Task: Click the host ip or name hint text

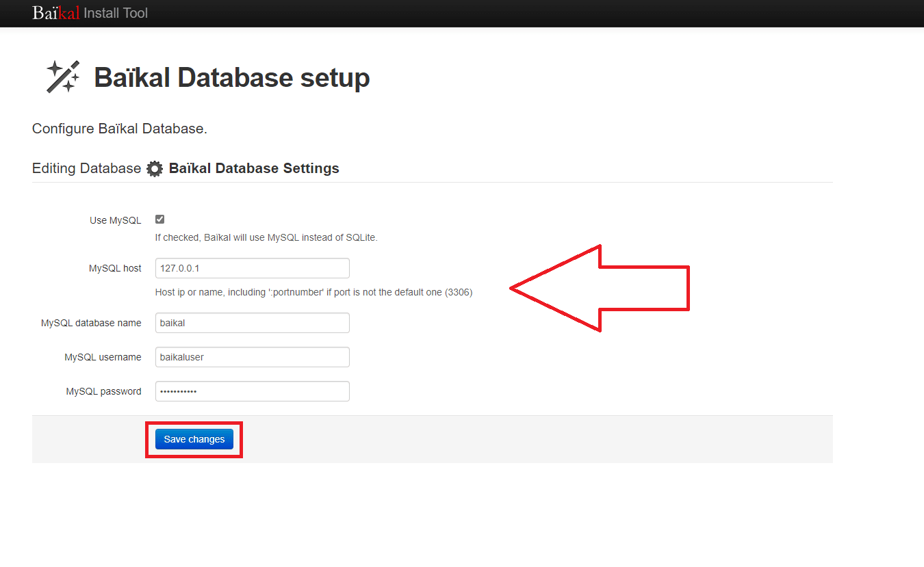Action: [x=313, y=292]
